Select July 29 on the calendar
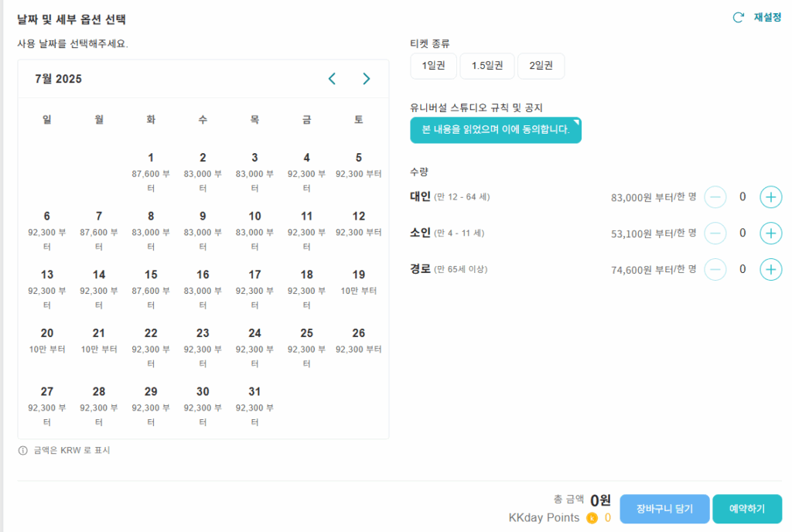The height and width of the screenshot is (532, 792). click(x=151, y=406)
